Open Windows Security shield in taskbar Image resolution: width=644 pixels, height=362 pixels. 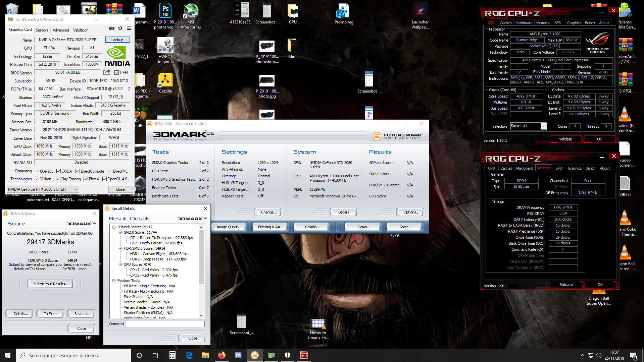pyautogui.click(x=288, y=355)
